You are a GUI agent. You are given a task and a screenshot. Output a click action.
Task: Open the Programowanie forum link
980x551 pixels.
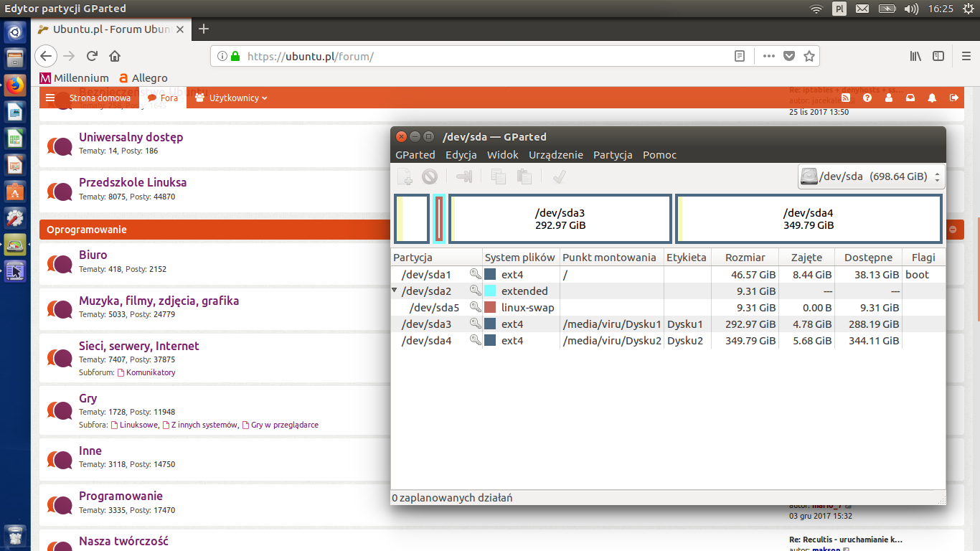pos(121,496)
